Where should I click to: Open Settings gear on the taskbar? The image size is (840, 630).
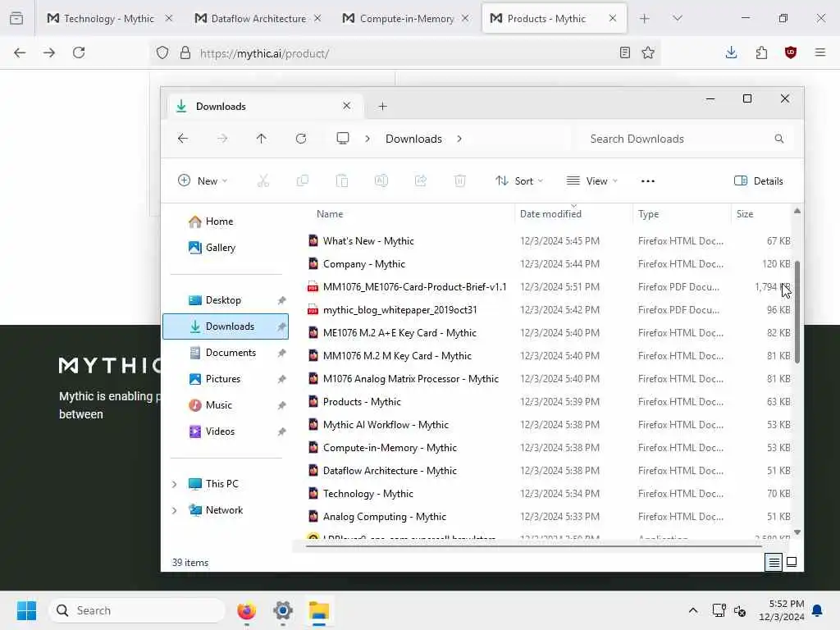pos(283,610)
